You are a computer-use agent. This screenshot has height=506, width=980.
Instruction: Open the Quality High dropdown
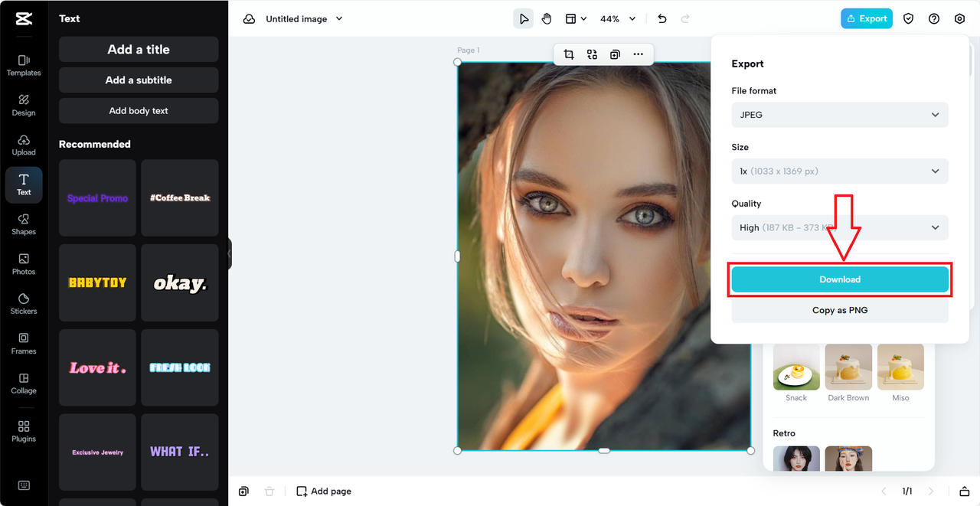(840, 227)
